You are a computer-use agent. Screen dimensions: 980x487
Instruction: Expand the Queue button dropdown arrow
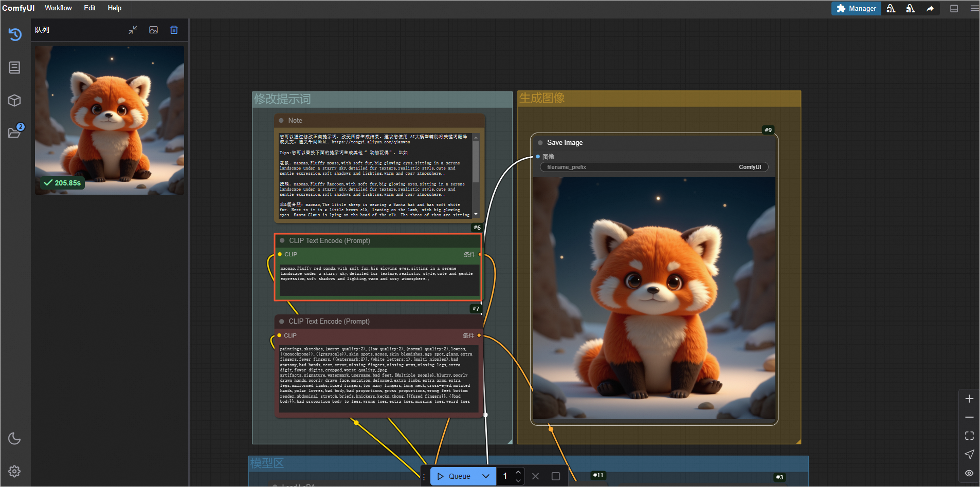[x=485, y=476]
